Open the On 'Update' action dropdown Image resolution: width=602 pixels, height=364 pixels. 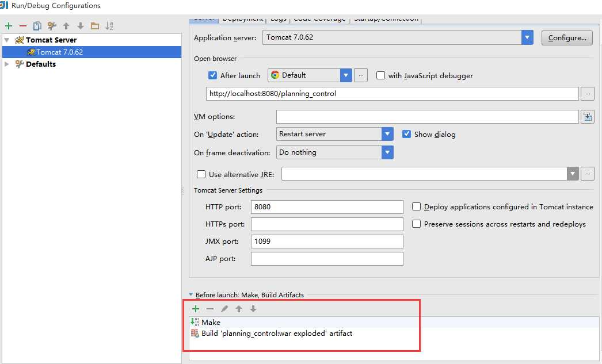point(387,134)
